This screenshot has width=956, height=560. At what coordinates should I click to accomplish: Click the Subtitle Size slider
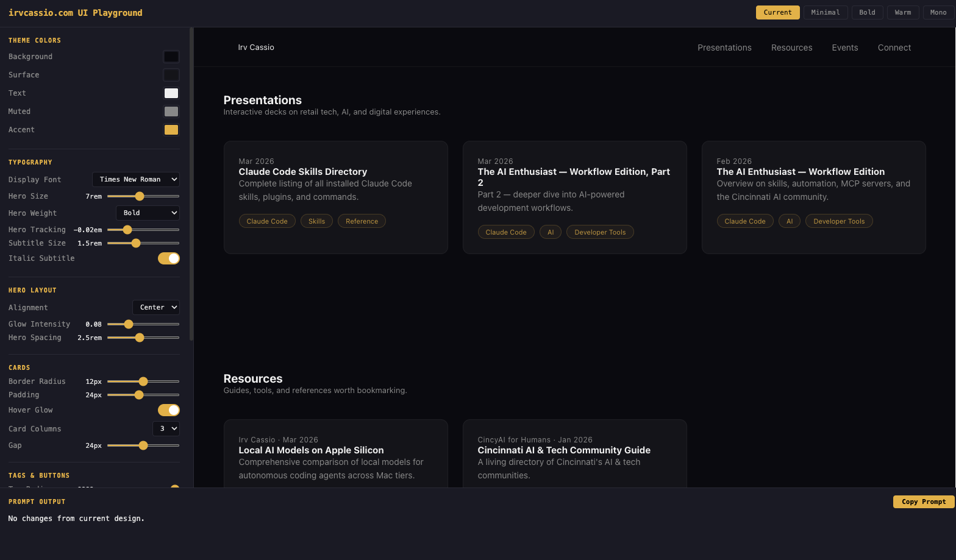tap(143, 243)
